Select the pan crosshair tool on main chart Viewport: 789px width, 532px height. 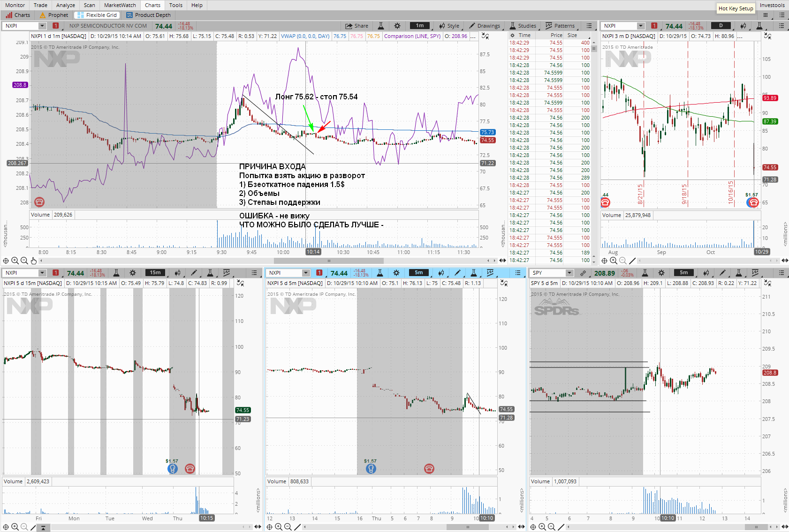click(6, 261)
